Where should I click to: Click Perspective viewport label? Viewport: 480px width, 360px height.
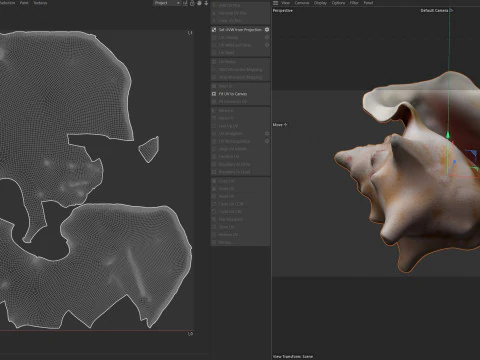(283, 11)
